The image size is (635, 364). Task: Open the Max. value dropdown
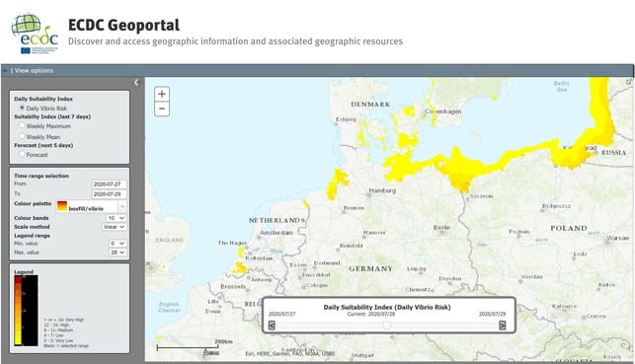118,253
